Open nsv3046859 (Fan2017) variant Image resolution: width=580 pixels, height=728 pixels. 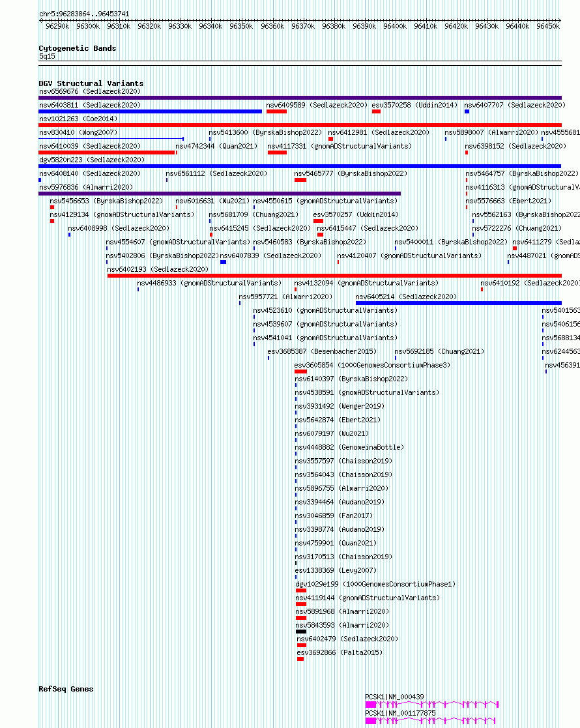pyautogui.click(x=334, y=516)
